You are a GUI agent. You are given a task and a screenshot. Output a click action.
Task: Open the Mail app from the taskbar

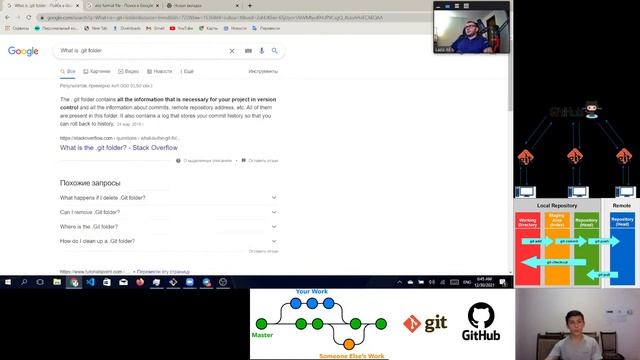pos(123,282)
